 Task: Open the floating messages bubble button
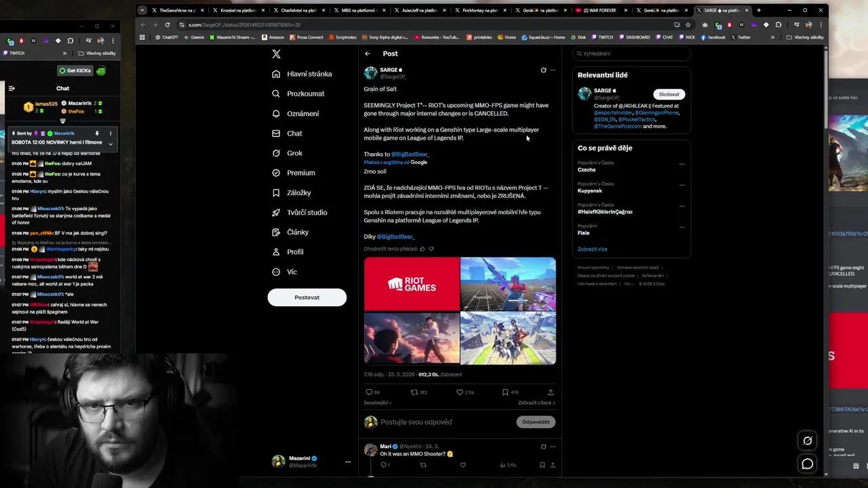point(808,464)
